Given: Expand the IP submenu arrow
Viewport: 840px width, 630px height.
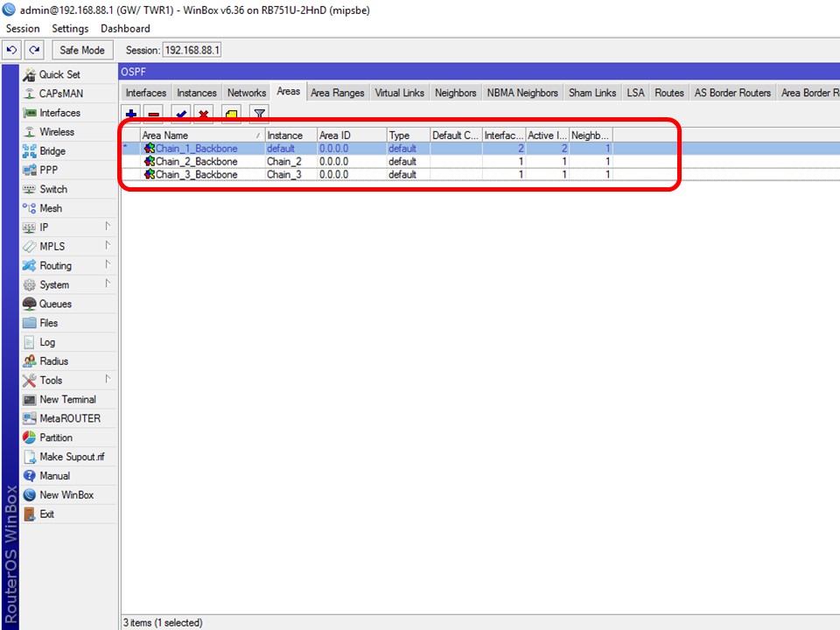Looking at the screenshot, I should click(108, 226).
